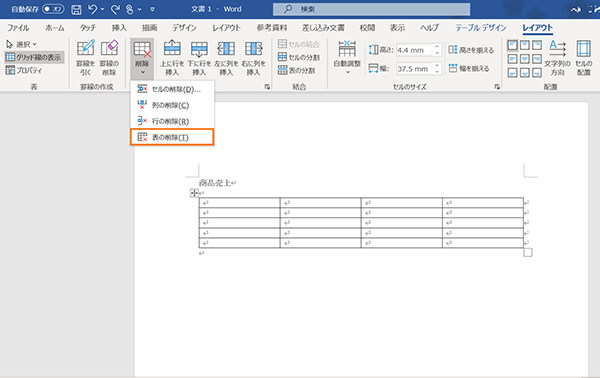Align cell content middle right
The width and height of the screenshot is (600, 378).
coord(537,59)
